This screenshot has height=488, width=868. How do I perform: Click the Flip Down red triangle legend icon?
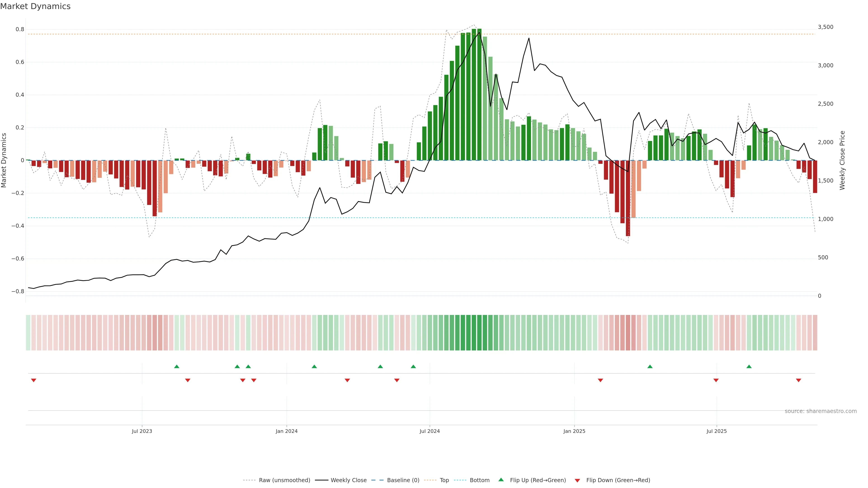[577, 480]
